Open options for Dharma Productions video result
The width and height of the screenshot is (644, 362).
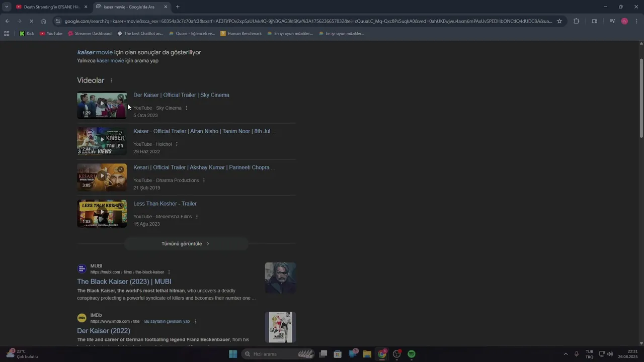(204, 180)
